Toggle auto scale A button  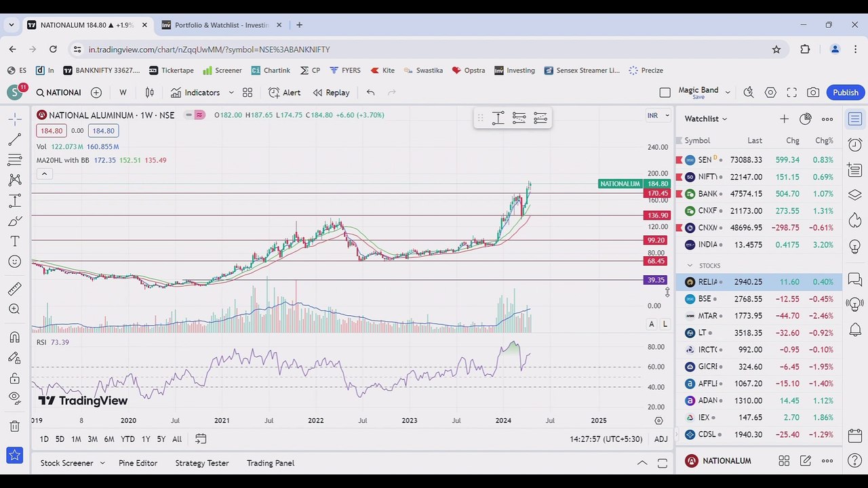(652, 324)
